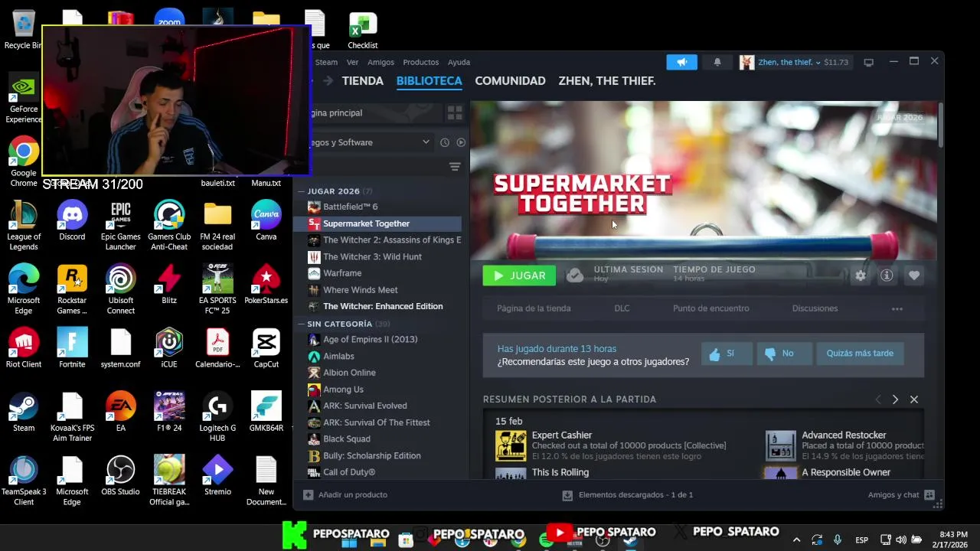Open iCUE desktop shortcut
Viewport: 980px width, 551px height.
pos(169,348)
